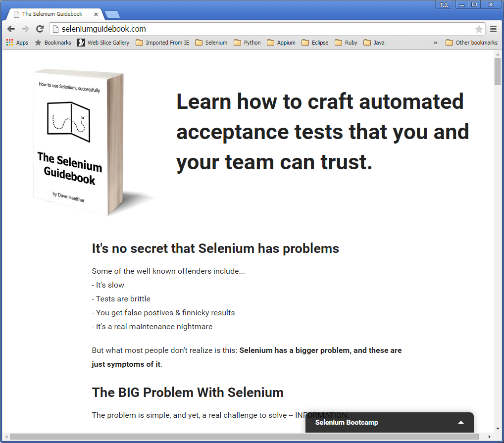Click the line '- Tests are brittle'
This screenshot has width=504, height=443.
coord(121,299)
